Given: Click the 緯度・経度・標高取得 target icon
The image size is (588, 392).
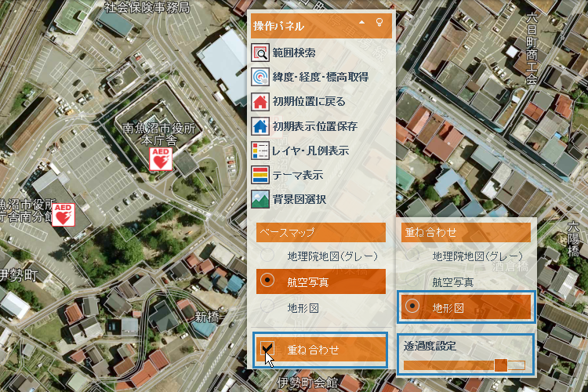Looking at the screenshot, I should [x=260, y=77].
